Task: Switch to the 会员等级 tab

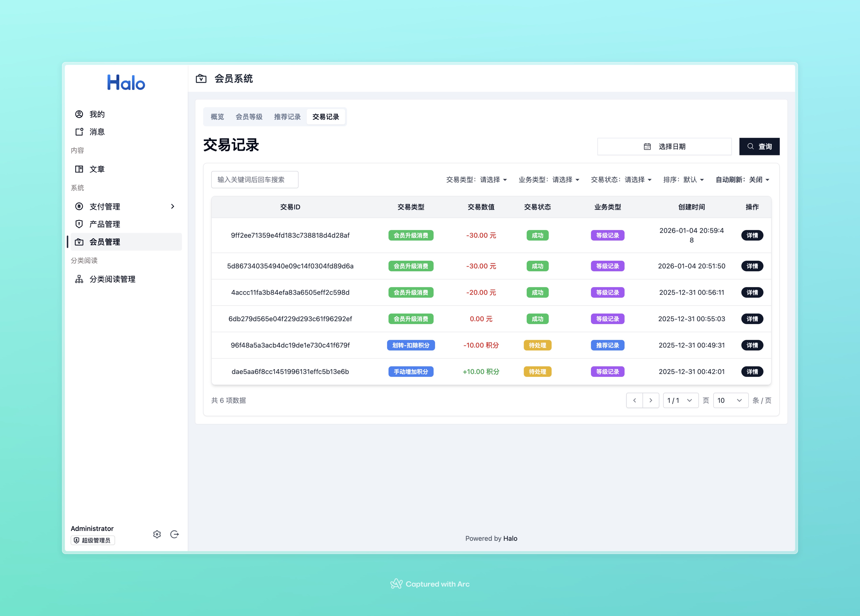Action: tap(249, 117)
